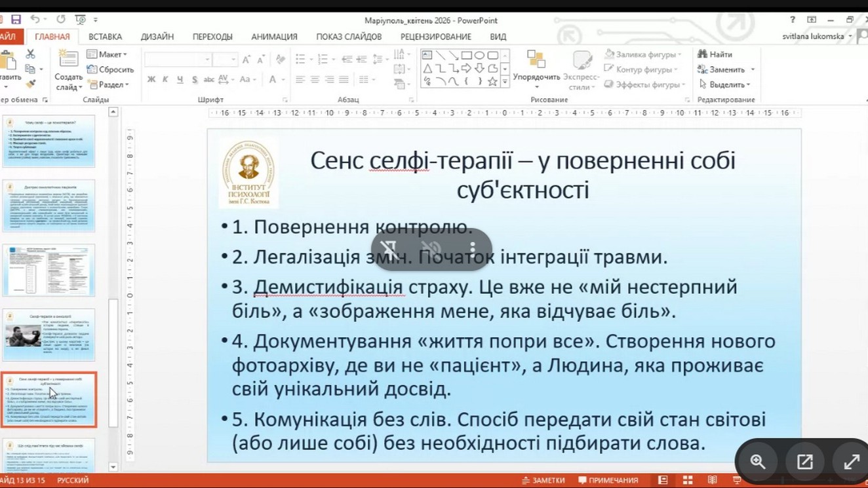The image size is (868, 488).
Task: Click the zoom magnifier overlay button
Action: [x=758, y=461]
